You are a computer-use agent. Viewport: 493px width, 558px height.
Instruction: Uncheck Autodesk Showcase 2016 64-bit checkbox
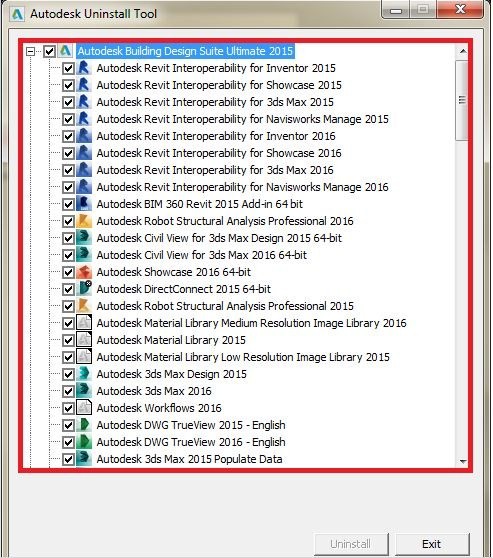click(x=68, y=273)
